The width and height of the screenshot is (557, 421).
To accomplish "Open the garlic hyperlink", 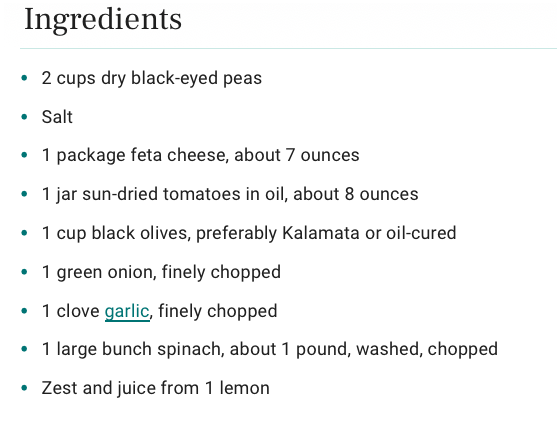I will pos(127,311).
